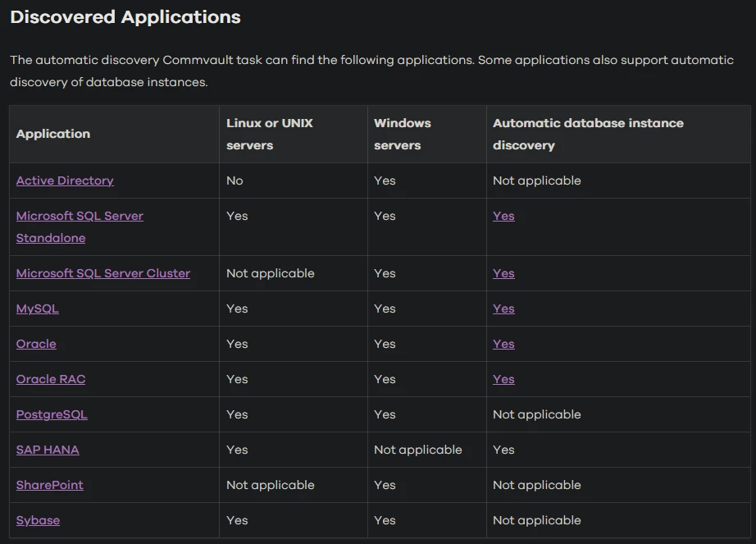The height and width of the screenshot is (544, 756).
Task: Click the Microsoft SQL Server Standalone link
Action: (x=80, y=216)
